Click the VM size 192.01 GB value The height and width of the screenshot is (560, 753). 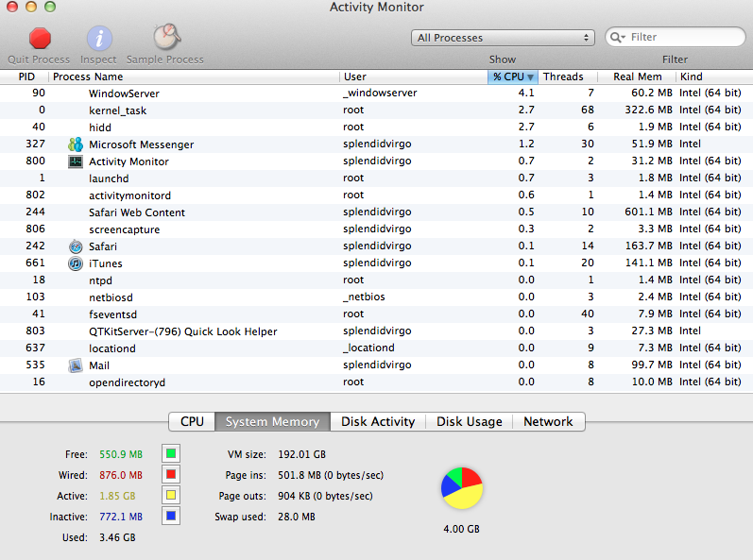pos(301,454)
